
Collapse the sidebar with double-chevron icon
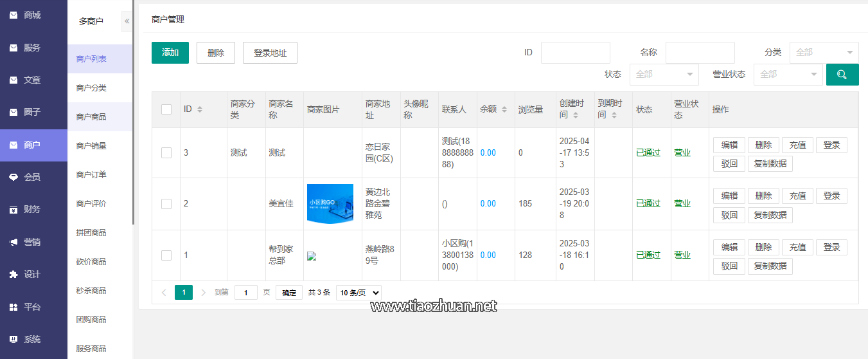[127, 21]
